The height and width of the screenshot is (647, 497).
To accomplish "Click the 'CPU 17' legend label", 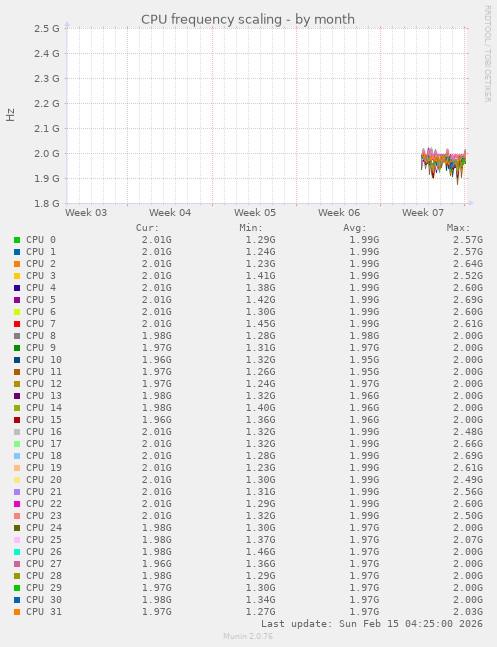I will tap(44, 444).
